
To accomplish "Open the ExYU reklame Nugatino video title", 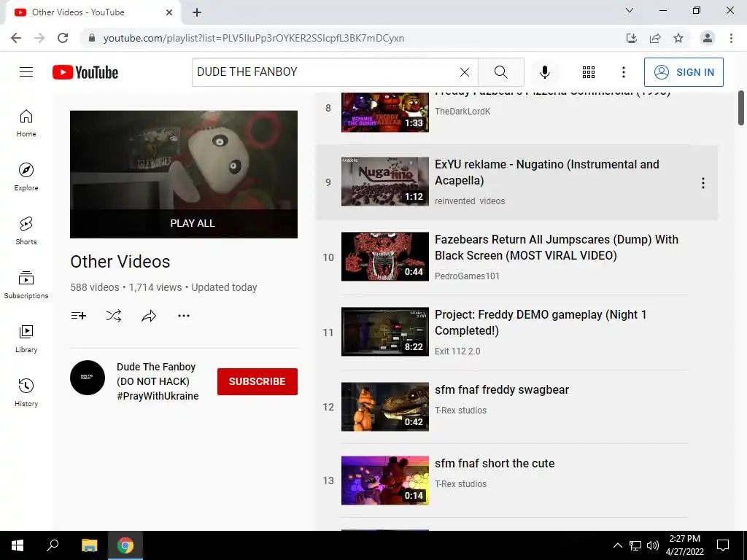I will 547,172.
